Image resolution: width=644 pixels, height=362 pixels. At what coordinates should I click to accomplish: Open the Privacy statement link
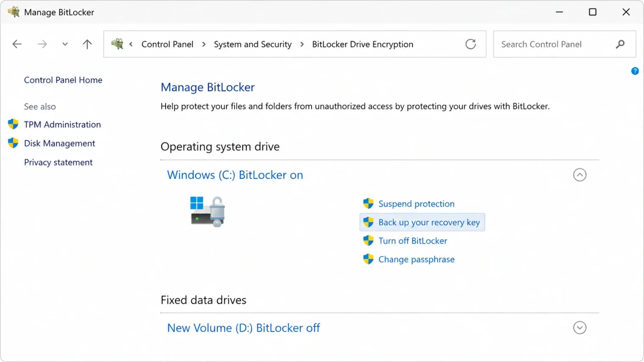[58, 162]
